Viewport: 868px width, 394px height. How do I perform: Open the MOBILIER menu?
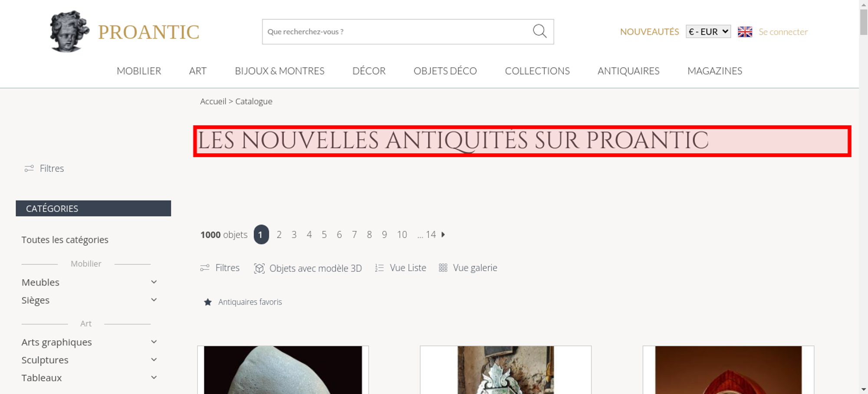tap(139, 71)
